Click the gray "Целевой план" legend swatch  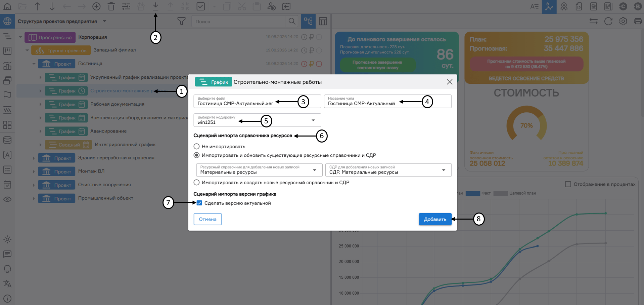tap(500, 193)
